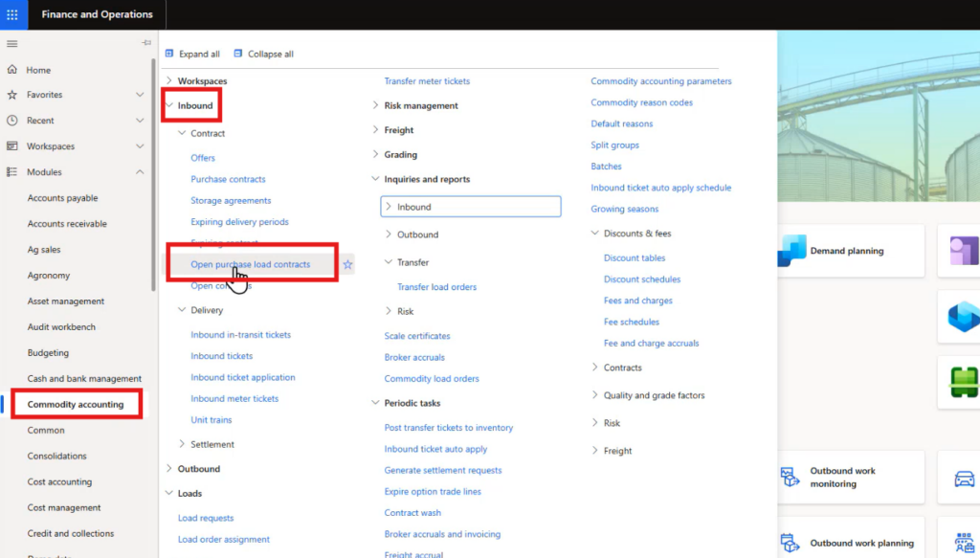Click the Finance and Operations title
980x558 pixels.
point(97,14)
